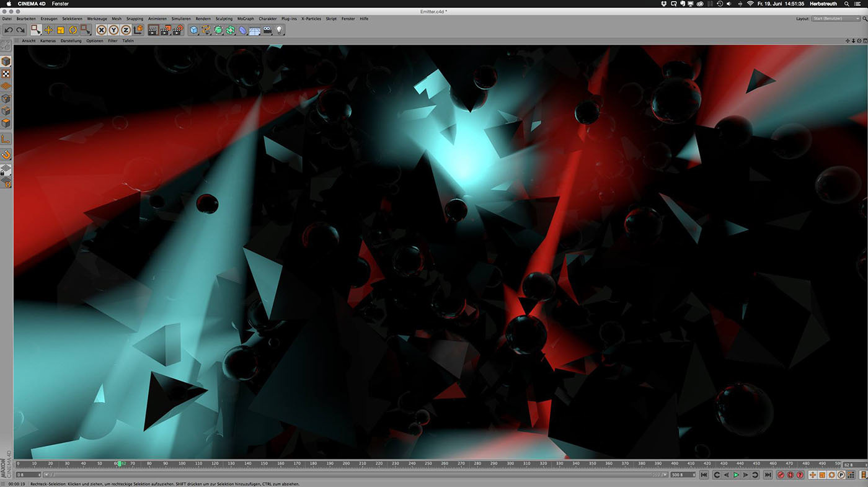This screenshot has width=868, height=487.
Task: Open the viewport Darstellung menu
Action: point(71,41)
